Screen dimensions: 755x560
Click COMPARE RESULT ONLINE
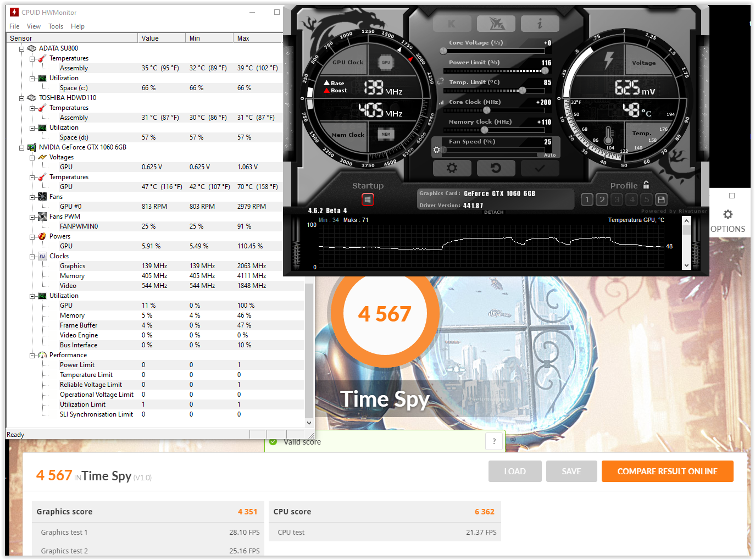coord(668,472)
